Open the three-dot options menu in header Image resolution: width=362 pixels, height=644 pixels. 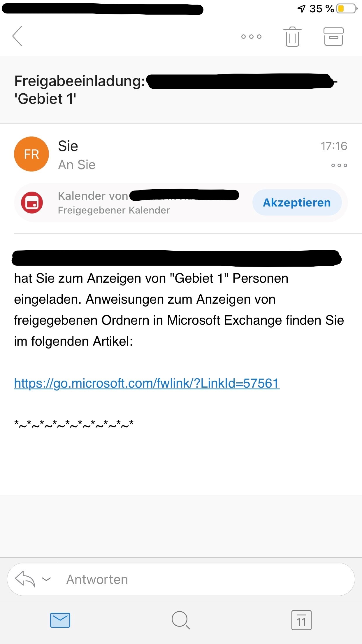(x=251, y=36)
